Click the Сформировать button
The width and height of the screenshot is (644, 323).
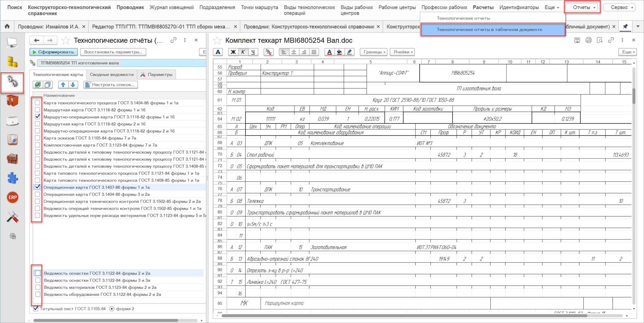point(54,52)
